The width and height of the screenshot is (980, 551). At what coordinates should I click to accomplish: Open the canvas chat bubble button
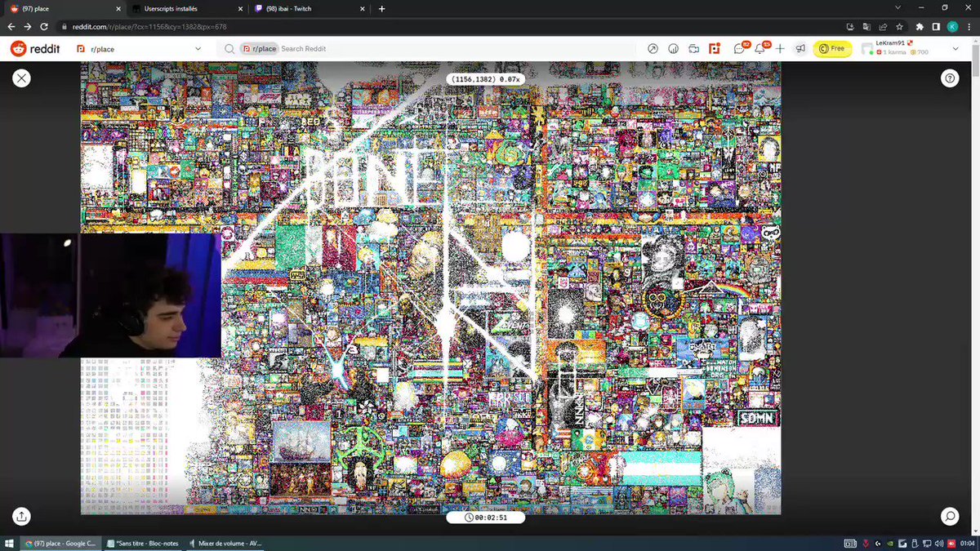(949, 516)
